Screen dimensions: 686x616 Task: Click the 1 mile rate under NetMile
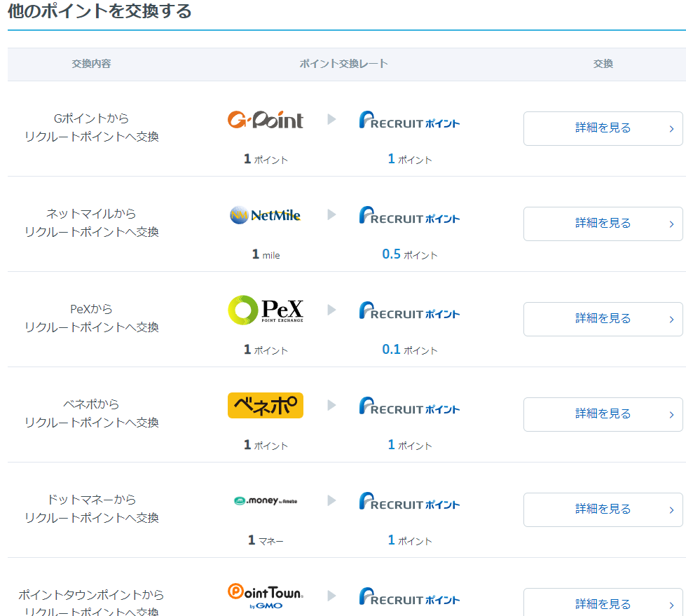click(266, 254)
